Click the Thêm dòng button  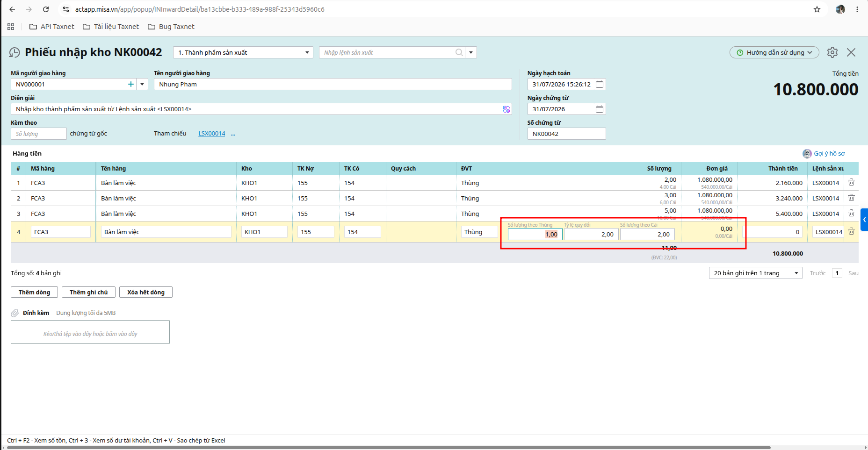(34, 292)
